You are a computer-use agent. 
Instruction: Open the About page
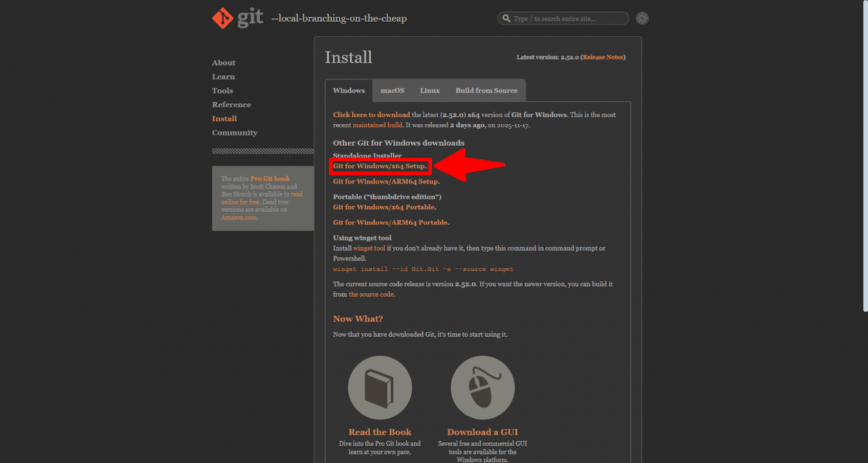223,62
